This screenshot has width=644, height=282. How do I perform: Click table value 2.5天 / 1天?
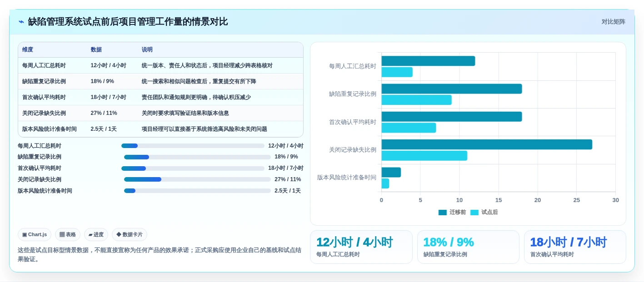104,129
